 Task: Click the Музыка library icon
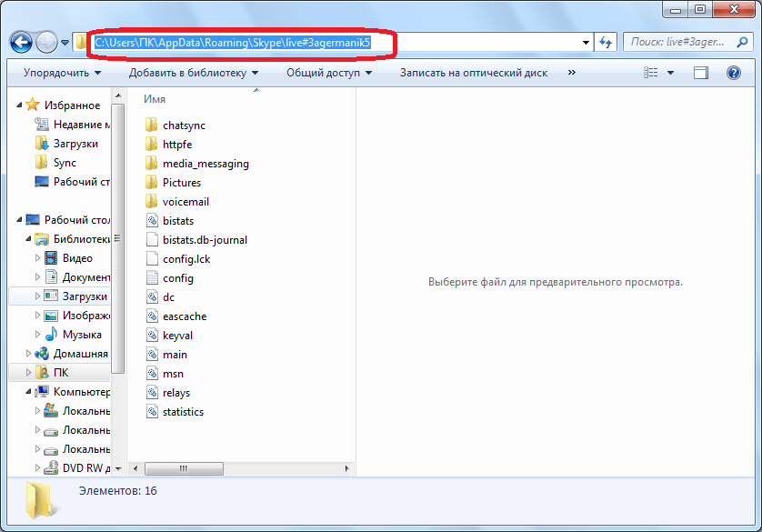click(x=51, y=335)
